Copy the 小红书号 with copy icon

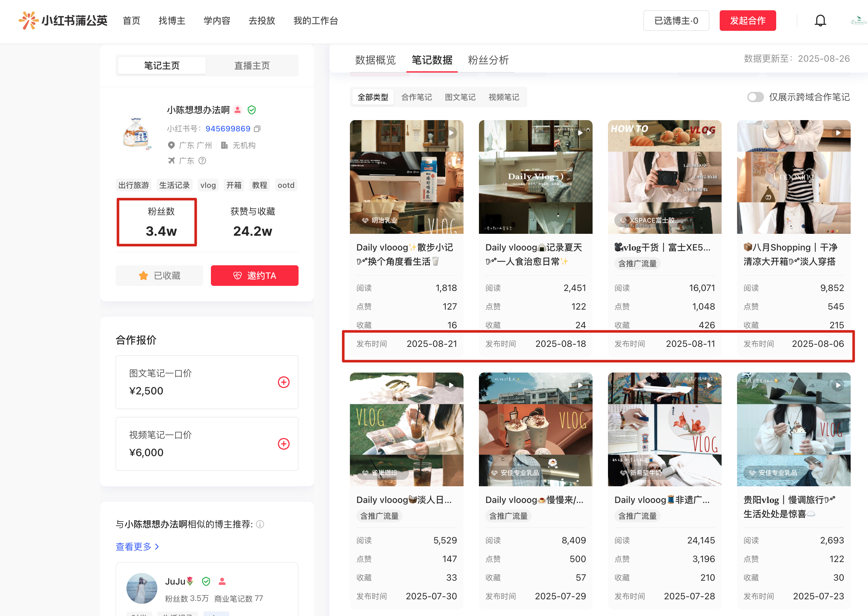[x=257, y=128]
